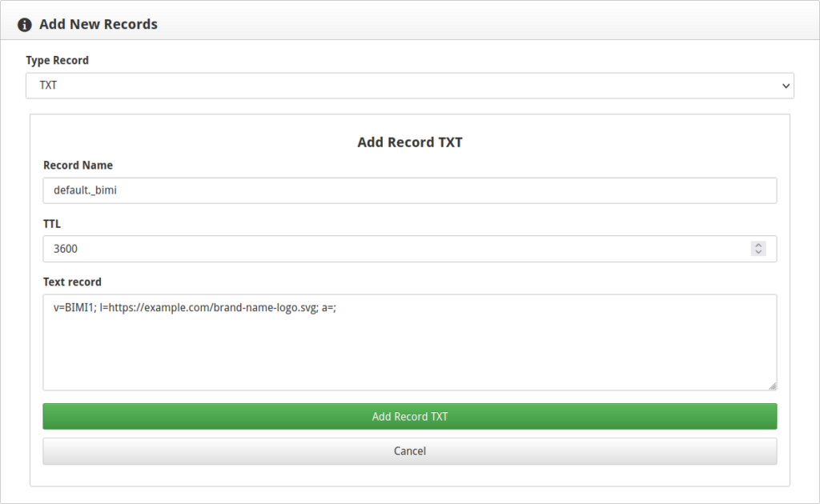Click into the TTL number field
The height and width of the screenshot is (504, 820).
[392, 249]
